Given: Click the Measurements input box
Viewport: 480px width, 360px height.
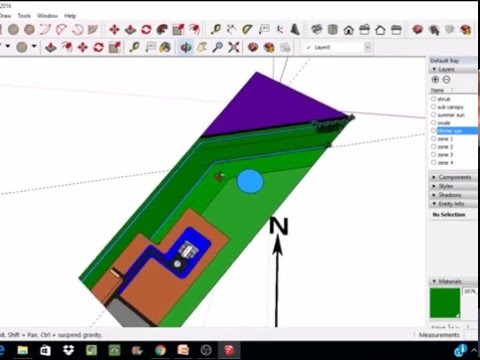Looking at the screenshot, I should click(x=471, y=335).
